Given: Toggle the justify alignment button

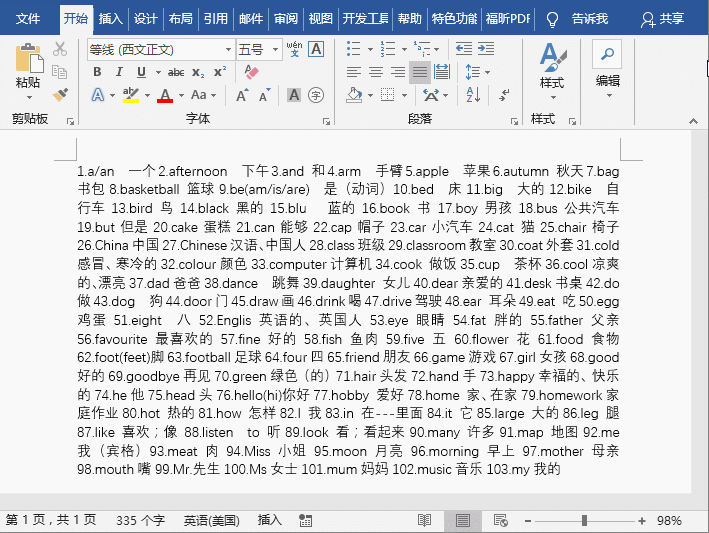Looking at the screenshot, I should 420,72.
